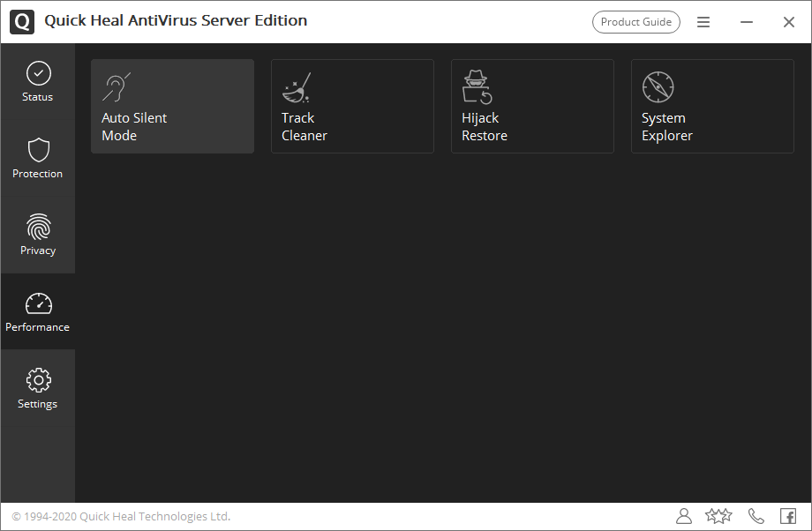This screenshot has width=812, height=531.
Task: Click the 'Quick Heal AntiVirus Server Edition' title
Action: 176,20
